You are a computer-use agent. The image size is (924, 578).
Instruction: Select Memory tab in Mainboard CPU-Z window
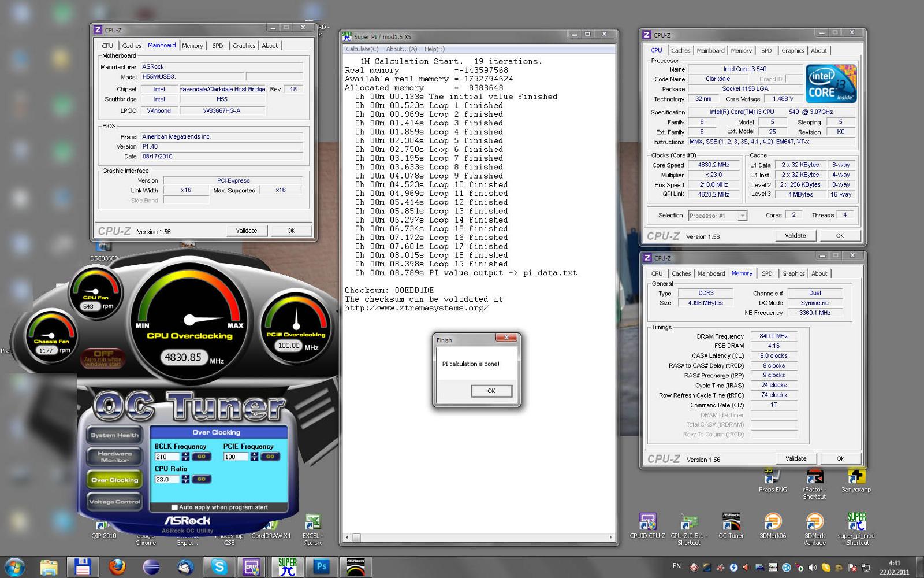pos(192,46)
